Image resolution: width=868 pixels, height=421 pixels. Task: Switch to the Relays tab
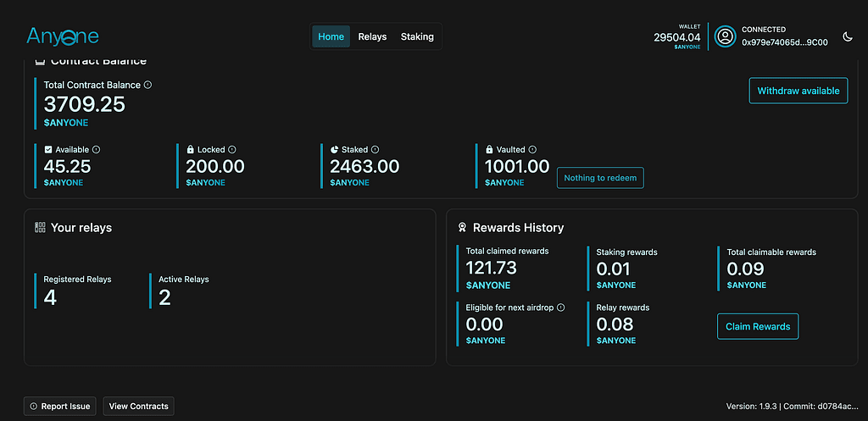coord(372,36)
